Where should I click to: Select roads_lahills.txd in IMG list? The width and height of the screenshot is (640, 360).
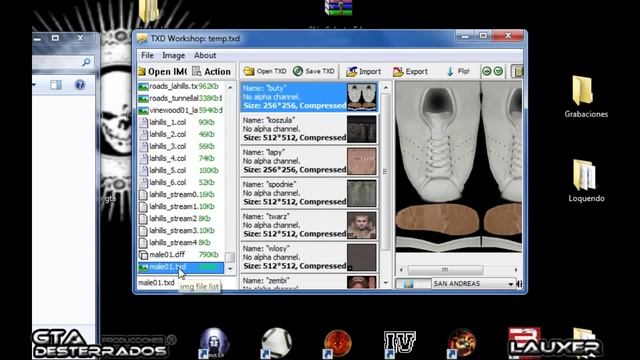[180, 87]
